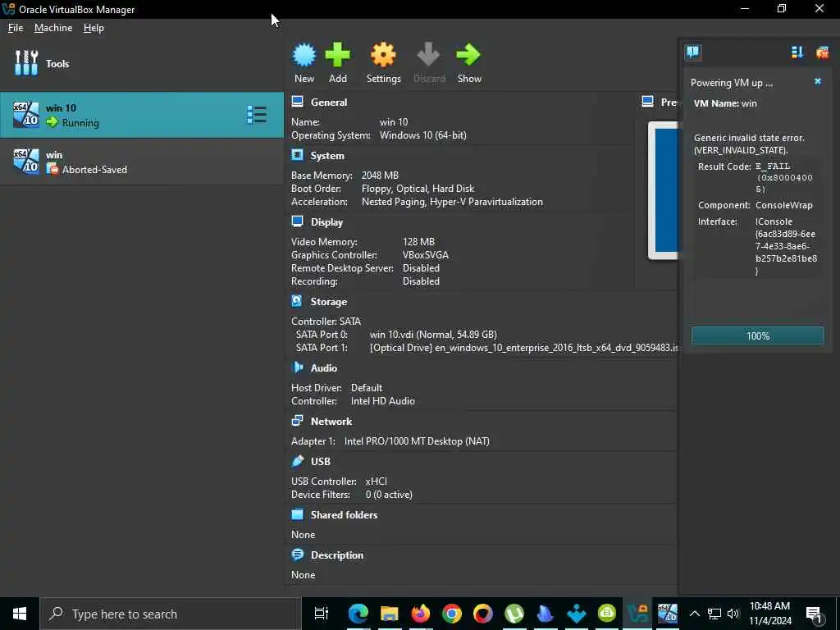This screenshot has height=630, width=840.
Task: Open the Machine menu
Action: coord(53,28)
